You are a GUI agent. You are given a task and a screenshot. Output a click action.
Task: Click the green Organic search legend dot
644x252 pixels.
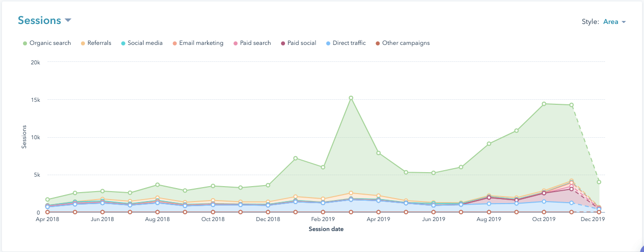[x=24, y=43]
